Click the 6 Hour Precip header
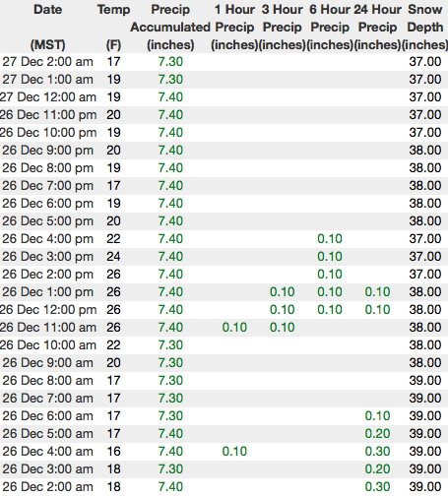The height and width of the screenshot is (496, 448). coord(330,27)
